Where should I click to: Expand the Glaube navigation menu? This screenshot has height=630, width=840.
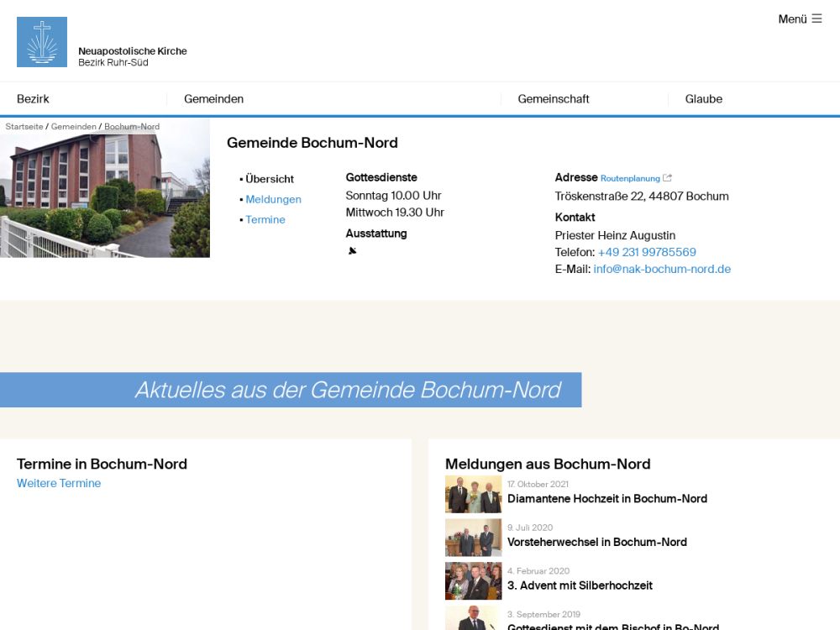703,99
